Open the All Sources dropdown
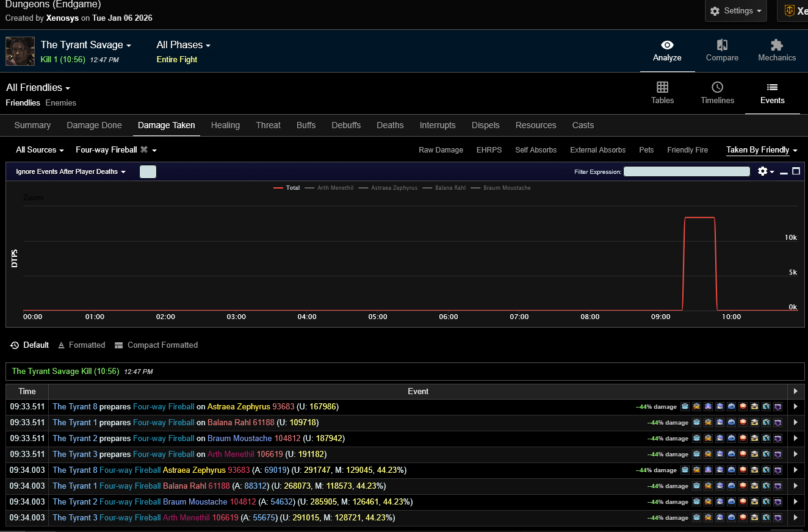The image size is (808, 532). (x=40, y=150)
